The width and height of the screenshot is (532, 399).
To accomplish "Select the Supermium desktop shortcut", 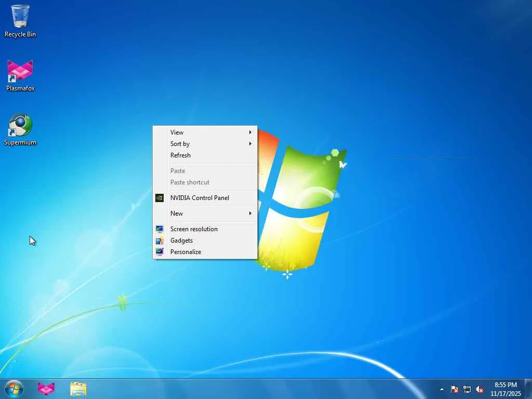I will point(20,129).
